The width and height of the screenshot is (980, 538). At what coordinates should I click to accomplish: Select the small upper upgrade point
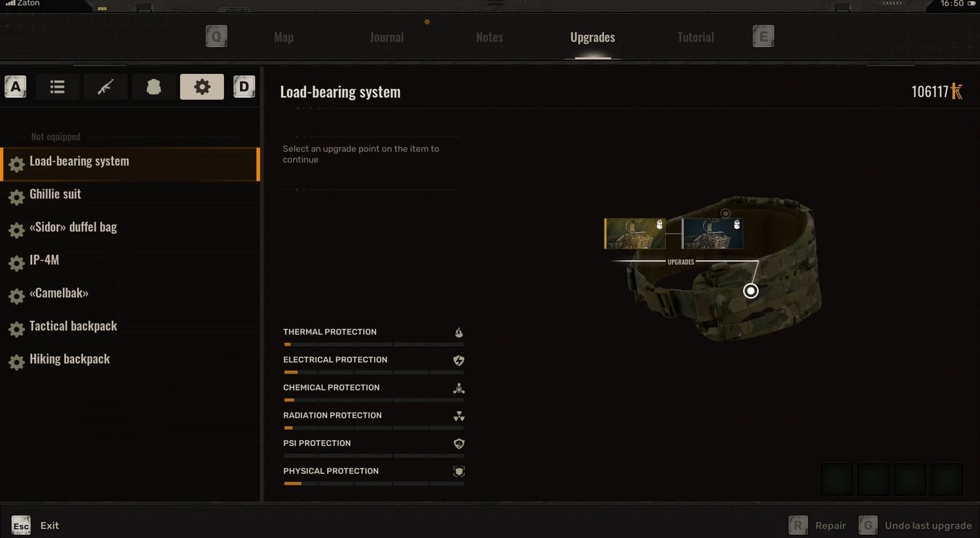[x=725, y=213]
